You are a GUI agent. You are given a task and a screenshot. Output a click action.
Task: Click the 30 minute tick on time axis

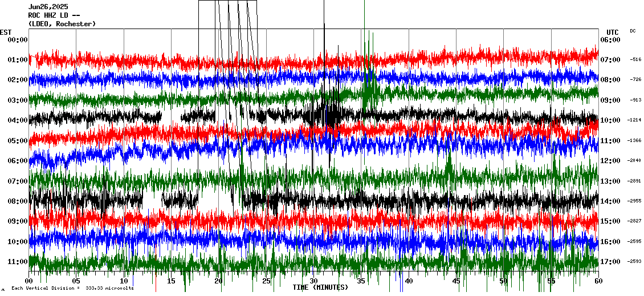coord(313,281)
